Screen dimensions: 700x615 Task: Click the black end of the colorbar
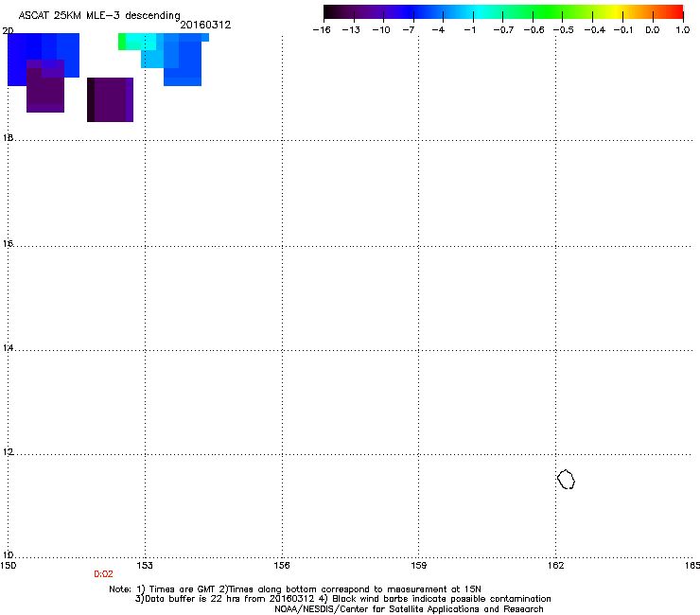[x=330, y=11]
